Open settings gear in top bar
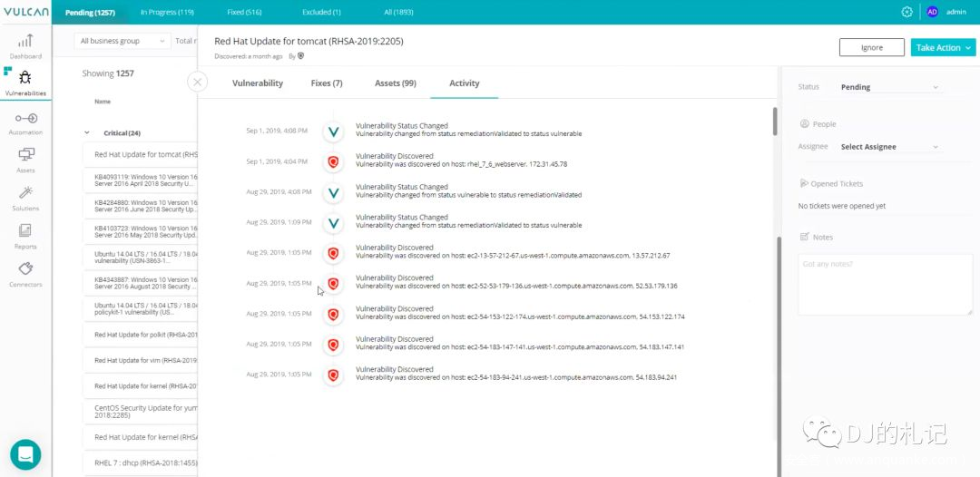The width and height of the screenshot is (980, 477). [x=906, y=12]
